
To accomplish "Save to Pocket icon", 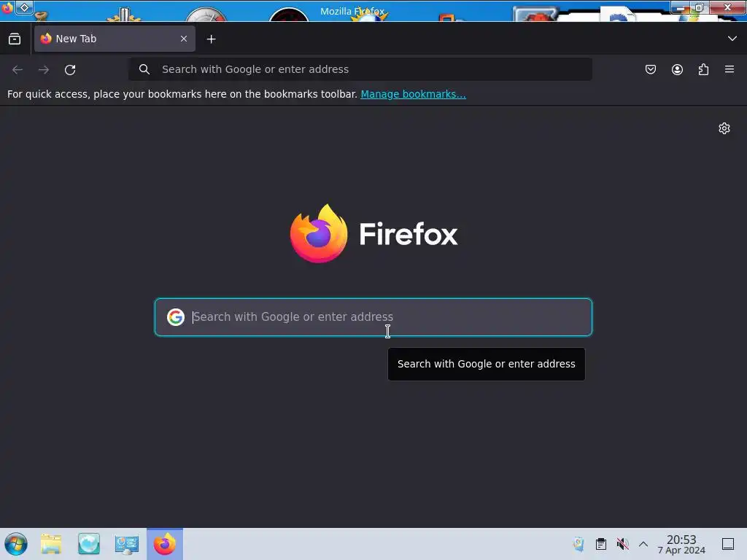I will tap(650, 69).
